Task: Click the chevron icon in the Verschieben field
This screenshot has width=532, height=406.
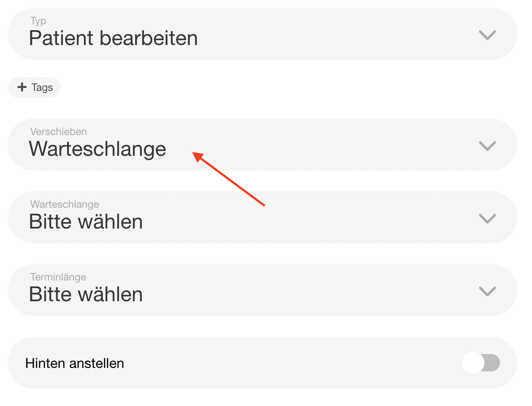Action: pyautogui.click(x=487, y=145)
